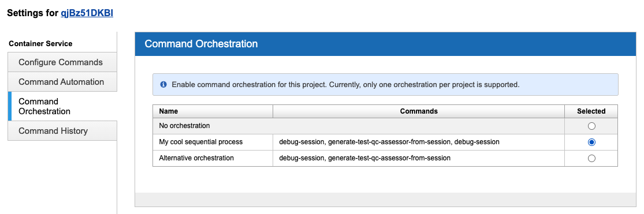Open the Command Automation tab
644x214 pixels.
click(x=62, y=82)
